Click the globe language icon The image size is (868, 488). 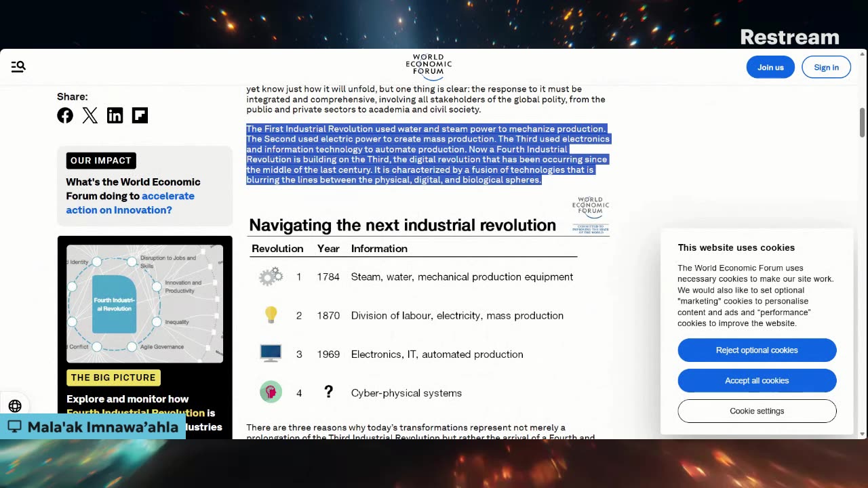(x=15, y=406)
